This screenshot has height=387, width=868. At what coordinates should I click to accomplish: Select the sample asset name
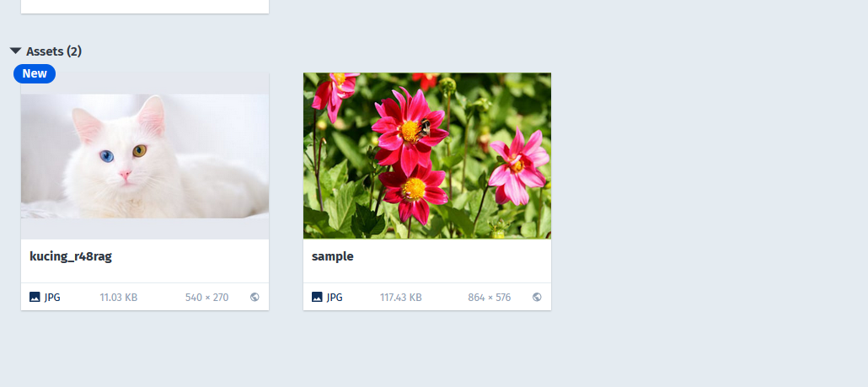coord(333,256)
